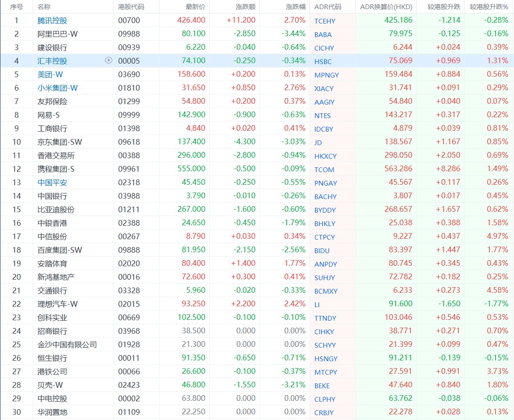514x420 pixels.
Task: Open the BYDDY ADR code link
Action: coord(325,210)
